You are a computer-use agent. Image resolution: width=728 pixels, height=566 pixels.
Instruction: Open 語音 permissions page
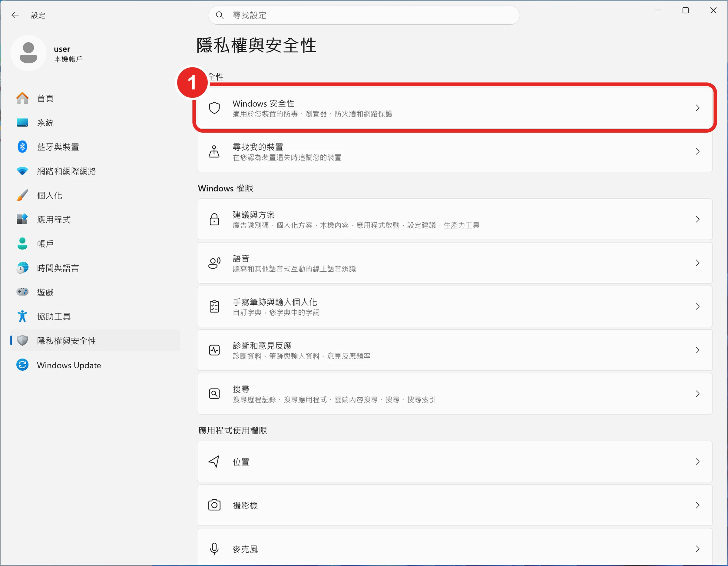(455, 263)
